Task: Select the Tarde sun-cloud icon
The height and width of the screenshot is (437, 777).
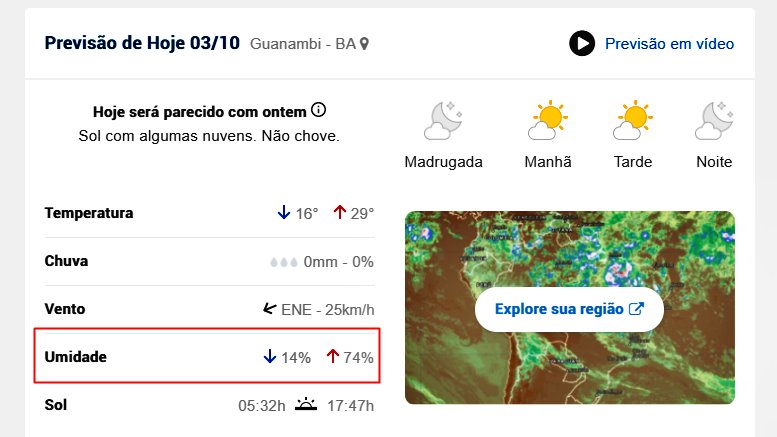Action: coord(633,120)
